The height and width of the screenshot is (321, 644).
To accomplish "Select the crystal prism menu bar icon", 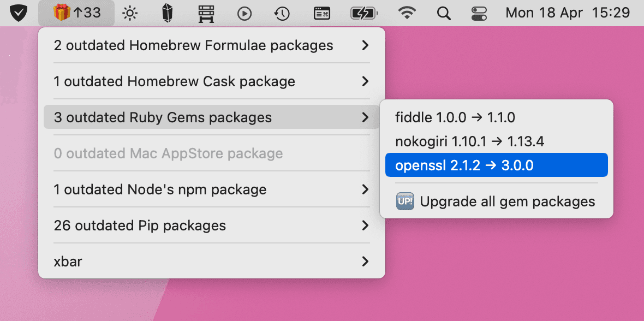I will click(x=167, y=13).
